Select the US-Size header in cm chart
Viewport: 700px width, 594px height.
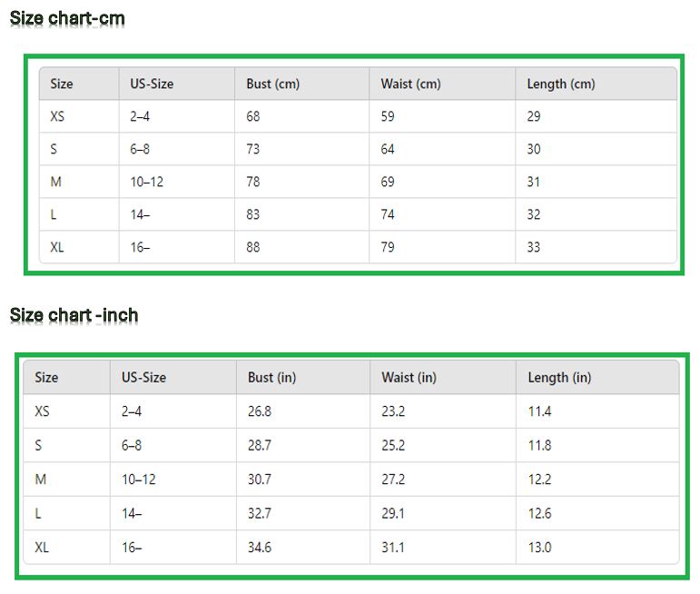pyautogui.click(x=152, y=84)
